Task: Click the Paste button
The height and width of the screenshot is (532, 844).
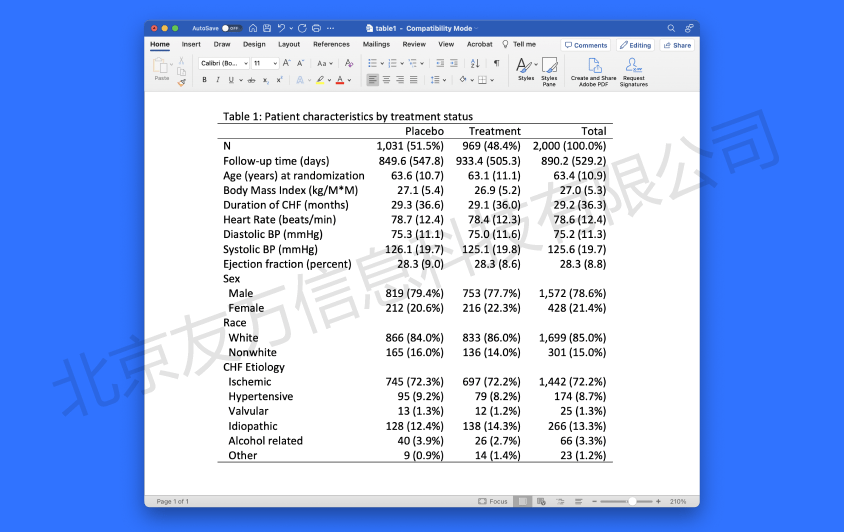Action: 161,69
